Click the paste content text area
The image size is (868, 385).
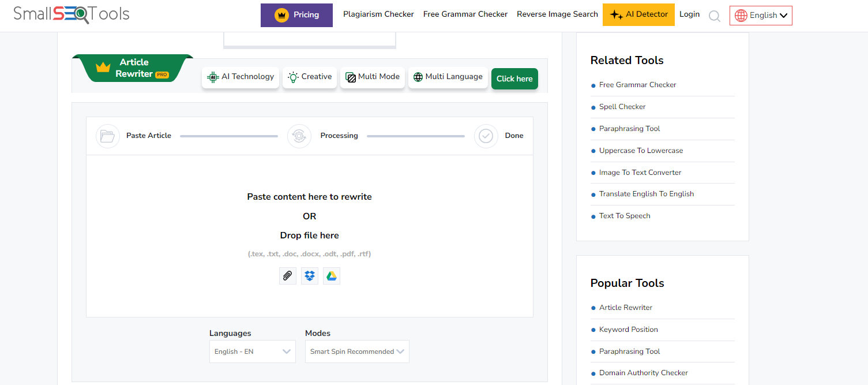(310, 236)
